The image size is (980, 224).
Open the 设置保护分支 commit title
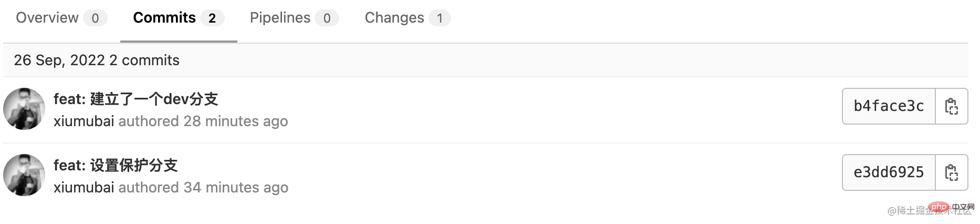[x=116, y=165]
